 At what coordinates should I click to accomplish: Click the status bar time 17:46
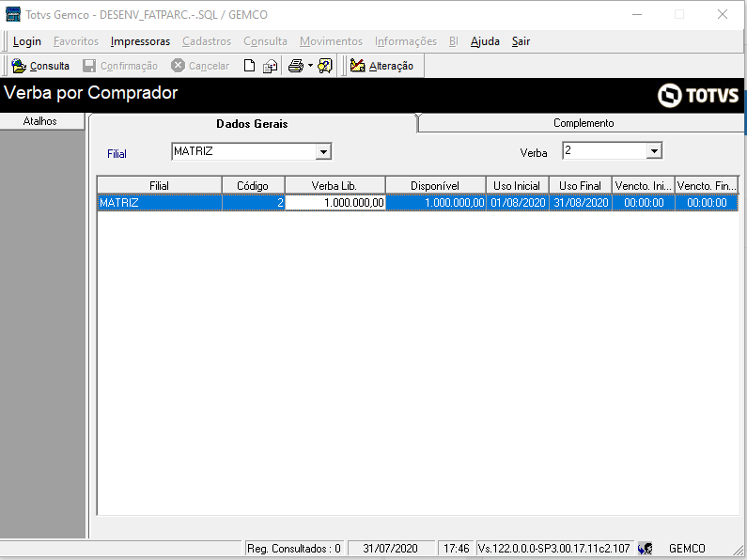(457, 549)
